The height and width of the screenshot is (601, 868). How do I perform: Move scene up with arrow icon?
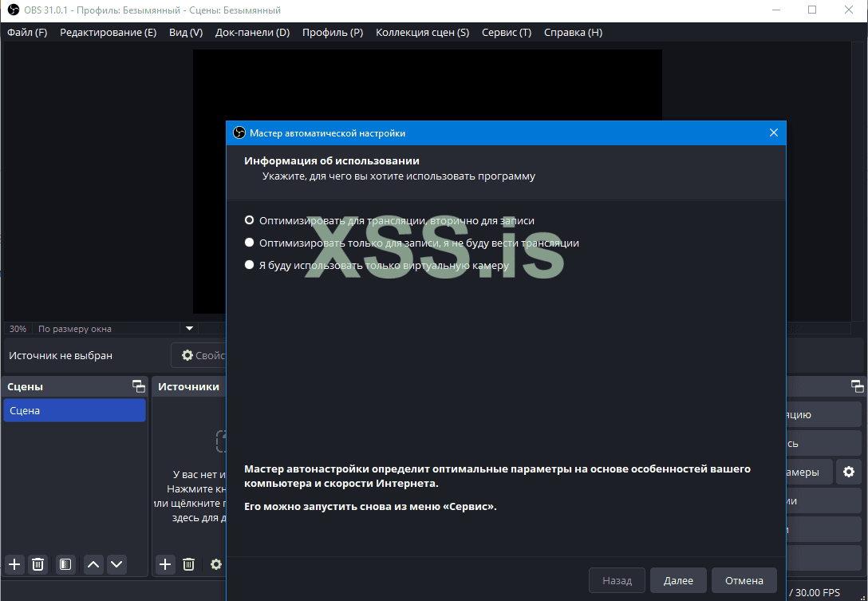tap(93, 564)
